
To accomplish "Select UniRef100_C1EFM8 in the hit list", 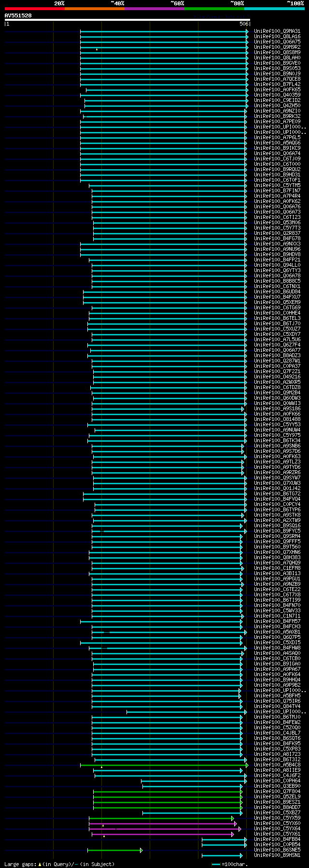I will tap(277, 568).
